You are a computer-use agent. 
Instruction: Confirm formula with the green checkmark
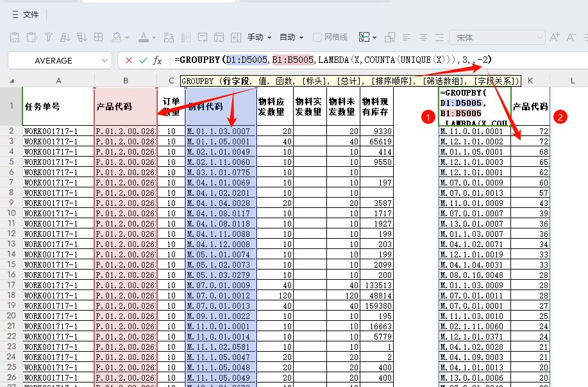[143, 60]
